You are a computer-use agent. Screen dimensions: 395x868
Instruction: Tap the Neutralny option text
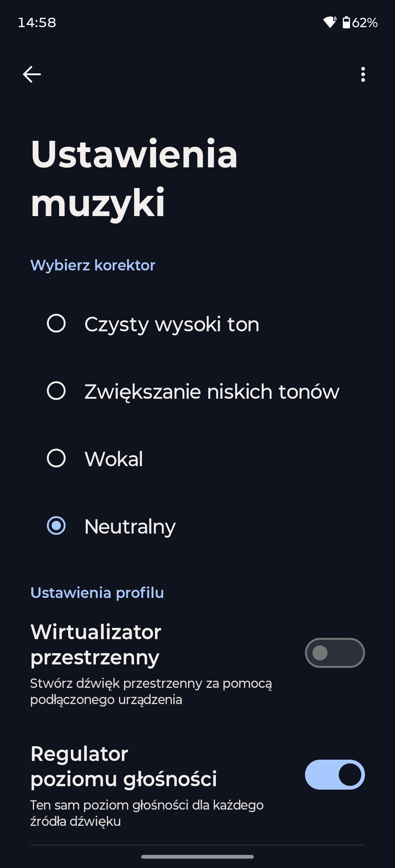coord(130,526)
